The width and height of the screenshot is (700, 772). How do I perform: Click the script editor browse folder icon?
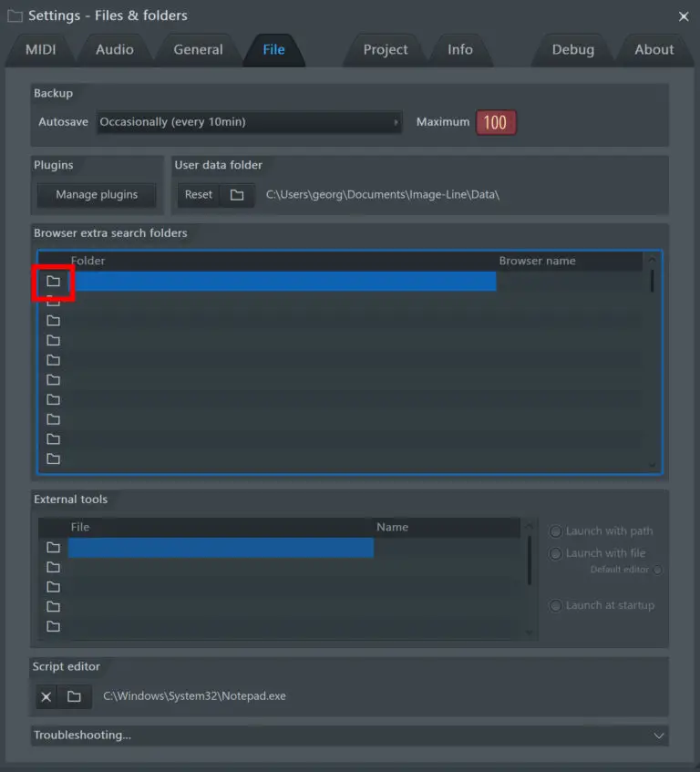click(74, 697)
